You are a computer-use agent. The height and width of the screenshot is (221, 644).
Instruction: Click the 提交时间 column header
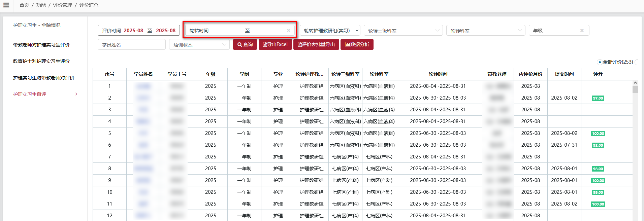click(x=564, y=74)
